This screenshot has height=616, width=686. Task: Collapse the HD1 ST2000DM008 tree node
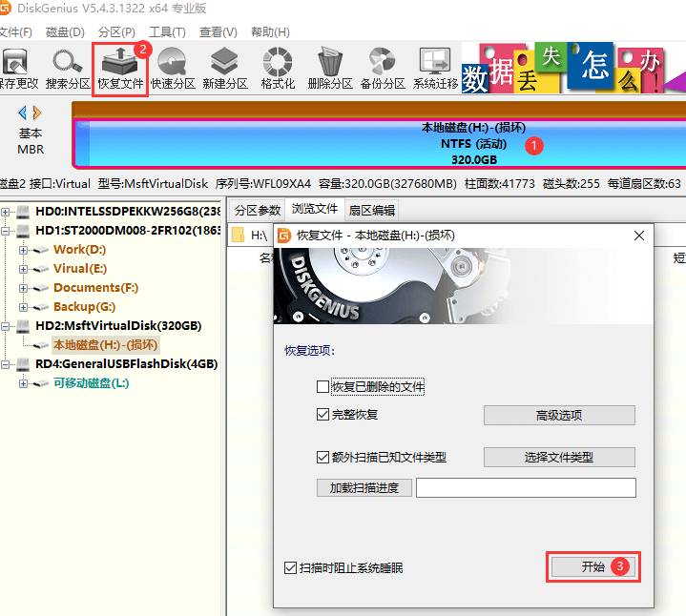pyautogui.click(x=6, y=231)
